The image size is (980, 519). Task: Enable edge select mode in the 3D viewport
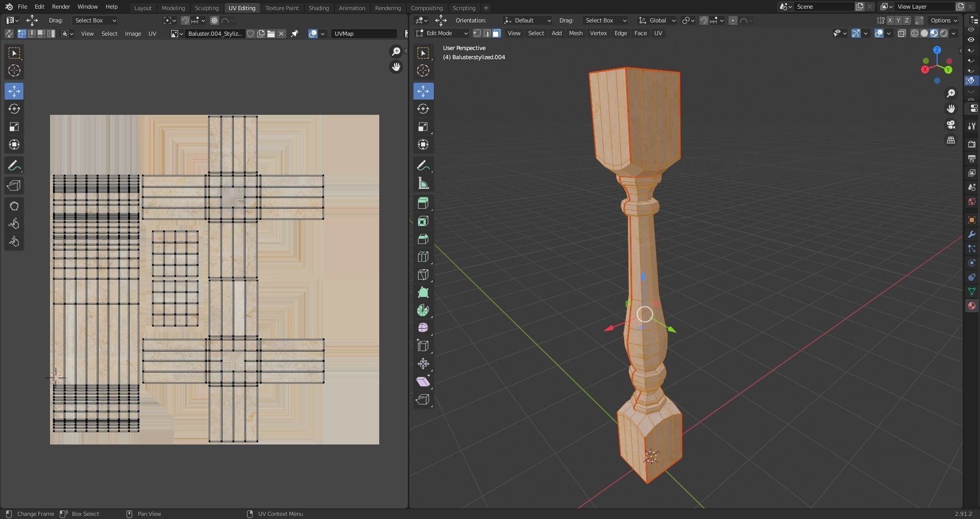pos(486,33)
